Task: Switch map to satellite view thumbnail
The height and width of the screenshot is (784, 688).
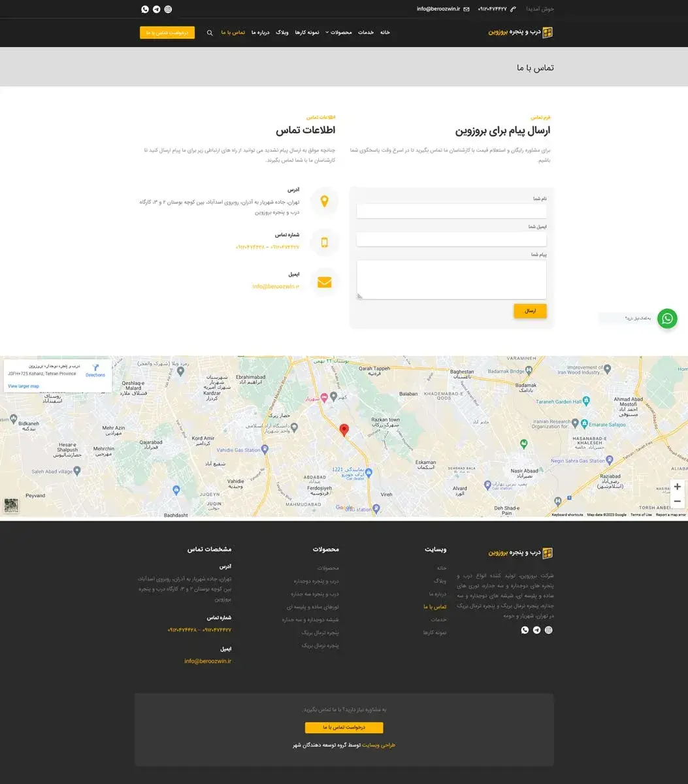Action: pos(11,505)
